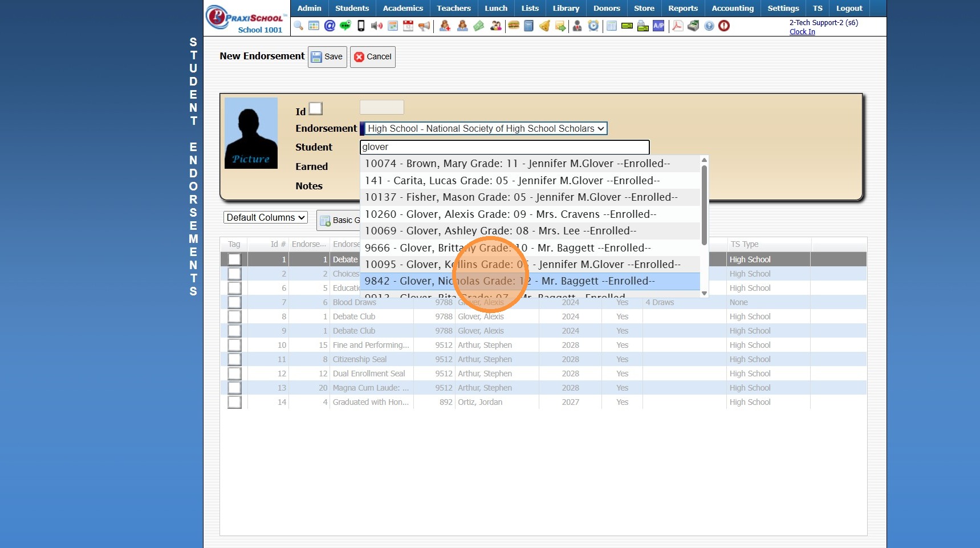The height and width of the screenshot is (548, 980).
Task: Click the add student icon with red plus
Action: 445,26
